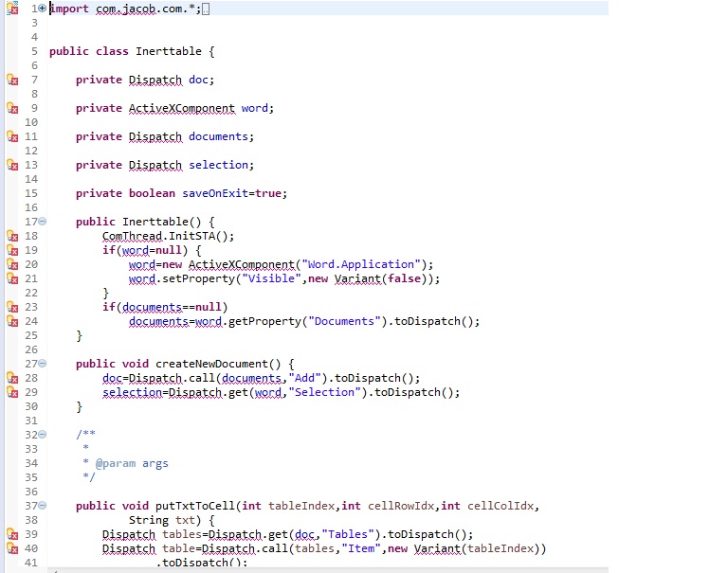Click the error marker on line 29
The height and width of the screenshot is (573, 728).
click(x=12, y=392)
